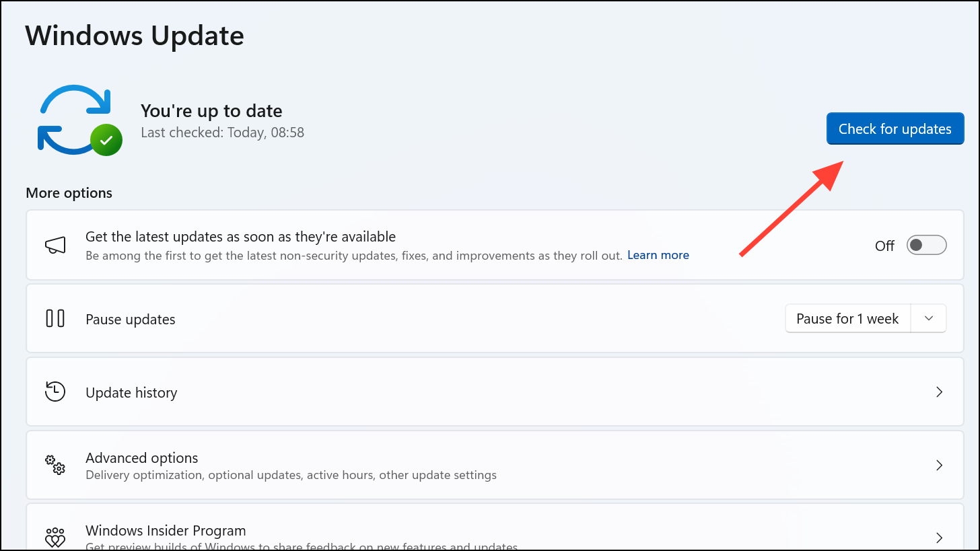Click the Advanced options gears icon
The width and height of the screenshot is (980, 551).
point(55,464)
